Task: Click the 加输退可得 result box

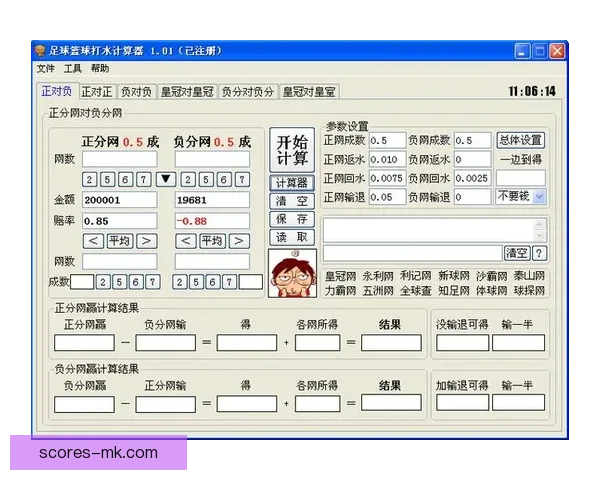Action: click(462, 403)
